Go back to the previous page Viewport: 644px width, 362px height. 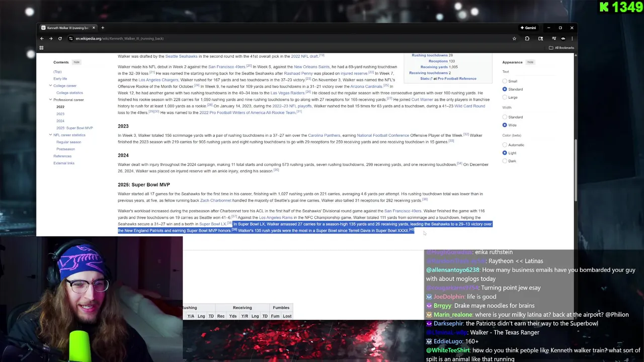42,39
